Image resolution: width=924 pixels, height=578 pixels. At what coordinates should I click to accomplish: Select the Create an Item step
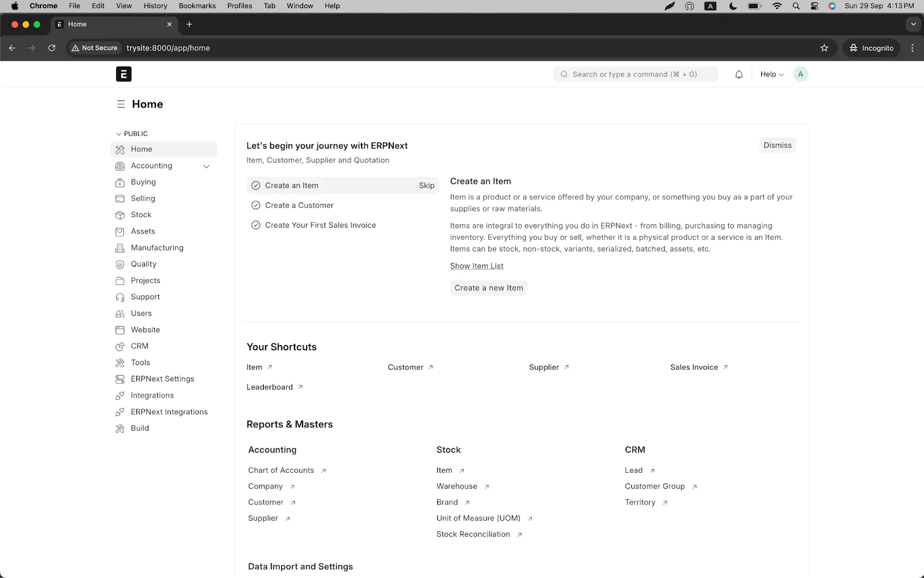(342, 186)
